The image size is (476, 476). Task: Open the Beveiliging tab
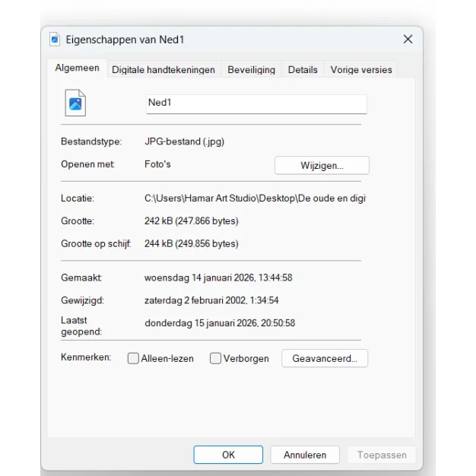point(251,69)
